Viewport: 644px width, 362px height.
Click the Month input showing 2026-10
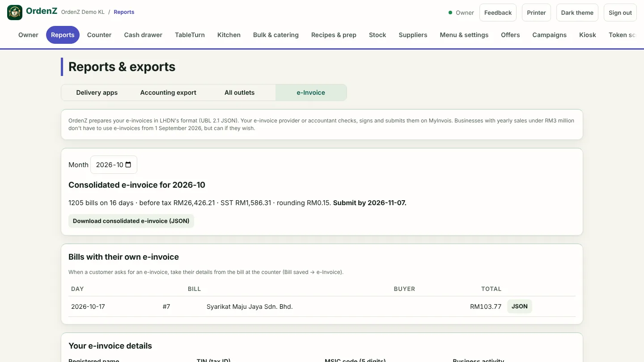[114, 165]
